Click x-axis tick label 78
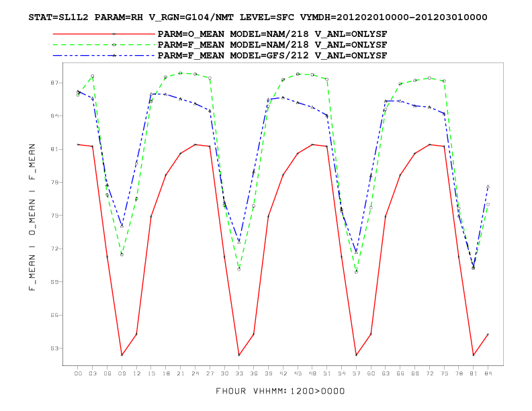Screen dimensions: 532x411 point(459,373)
